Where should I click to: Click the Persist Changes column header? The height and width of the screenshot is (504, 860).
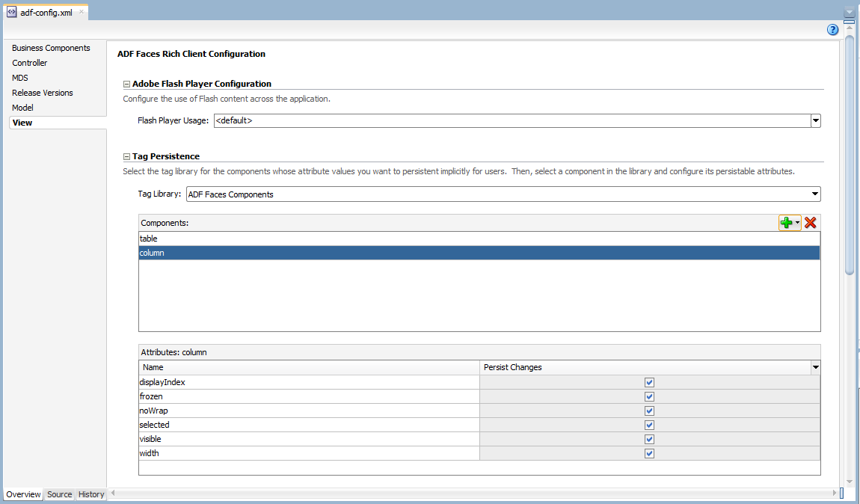coord(645,367)
